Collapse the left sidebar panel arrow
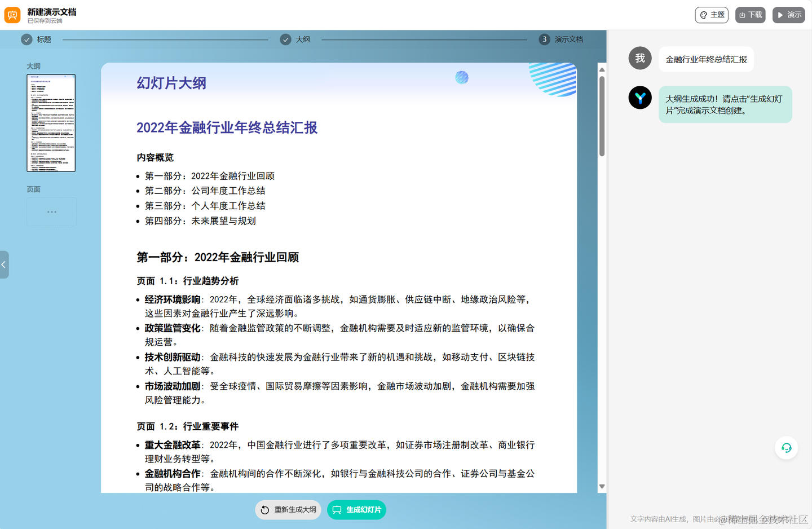Image resolution: width=812 pixels, height=529 pixels. tap(4, 264)
